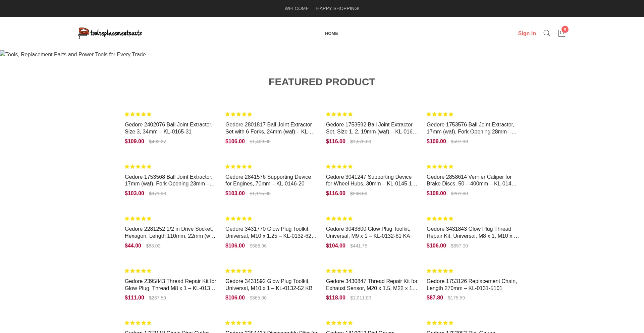
Task: Click the $44.00 price of Drive Socket
Action: coord(133,246)
